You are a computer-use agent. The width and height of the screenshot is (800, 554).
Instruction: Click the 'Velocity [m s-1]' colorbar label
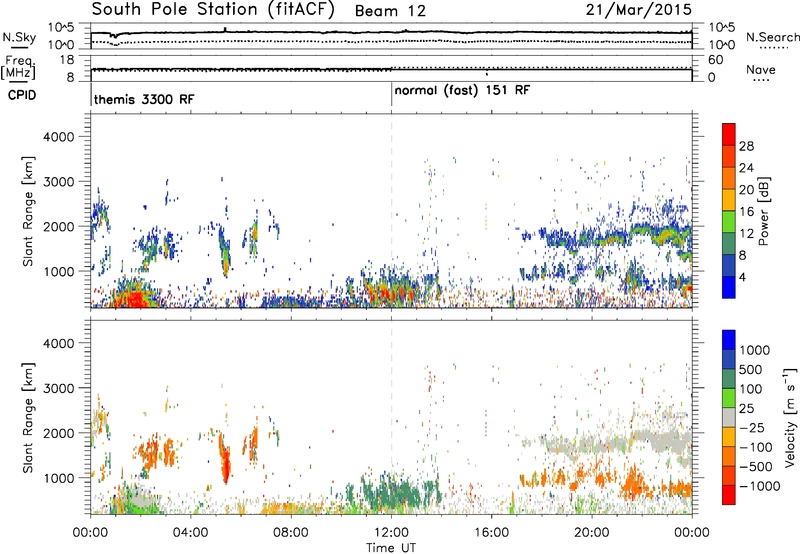[791, 417]
